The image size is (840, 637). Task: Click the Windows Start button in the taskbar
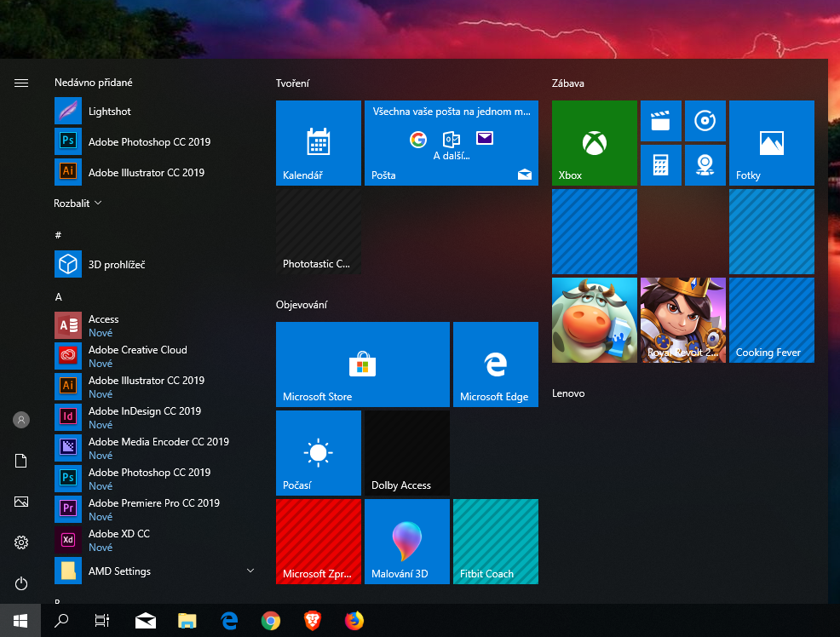point(20,621)
